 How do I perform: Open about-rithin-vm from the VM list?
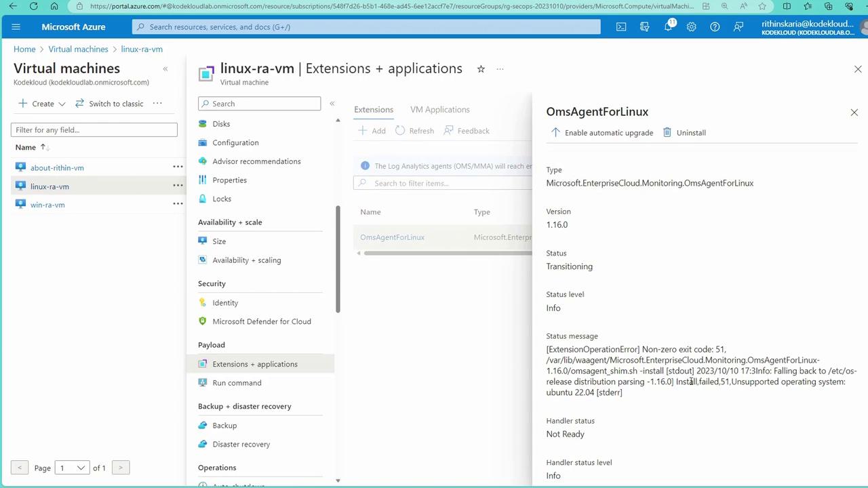tap(57, 168)
